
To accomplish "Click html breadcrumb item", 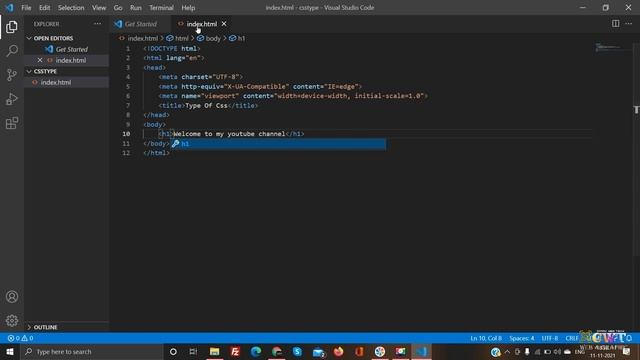I will click(x=182, y=38).
